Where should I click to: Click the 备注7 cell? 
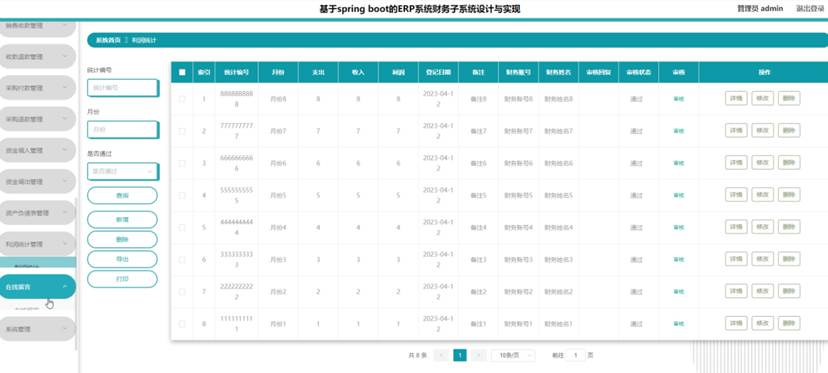coord(478,131)
